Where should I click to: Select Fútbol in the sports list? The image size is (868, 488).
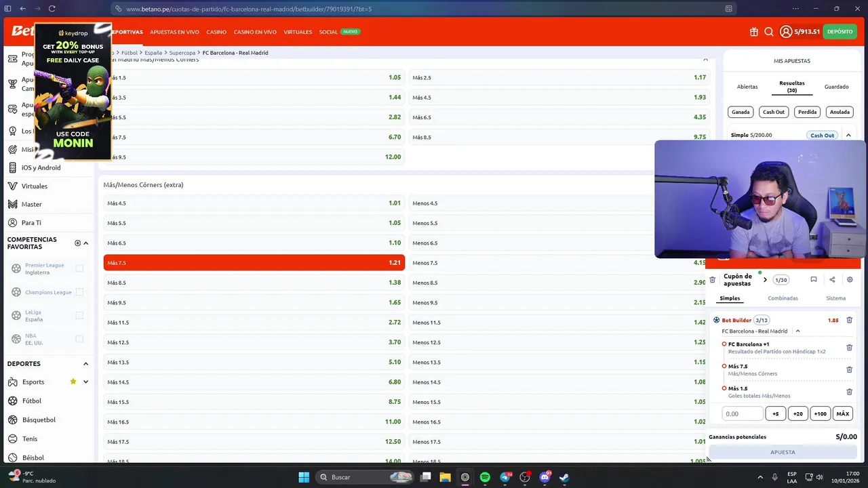click(x=32, y=401)
